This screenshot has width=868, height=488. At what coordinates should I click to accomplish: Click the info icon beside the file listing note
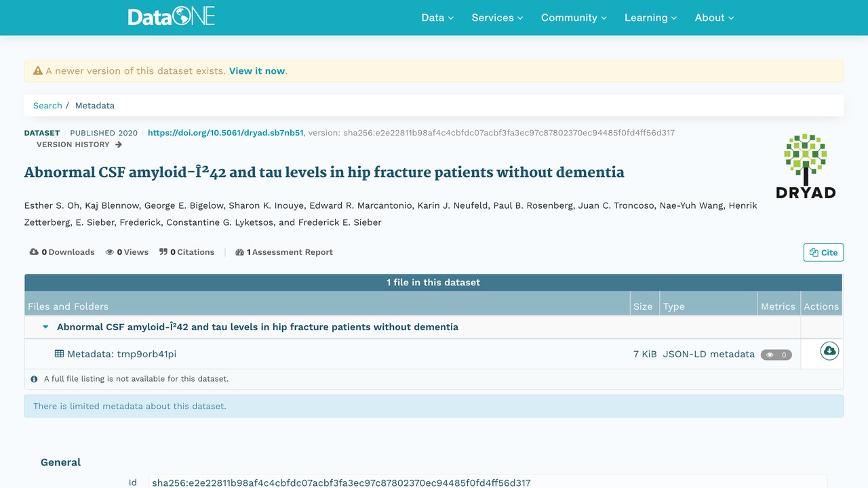(x=35, y=379)
